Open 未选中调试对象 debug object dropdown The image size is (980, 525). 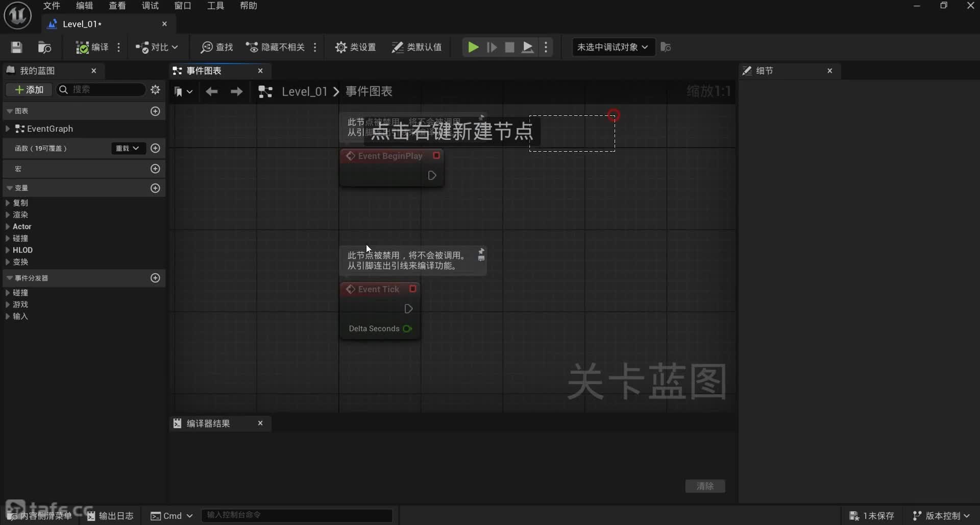[613, 47]
